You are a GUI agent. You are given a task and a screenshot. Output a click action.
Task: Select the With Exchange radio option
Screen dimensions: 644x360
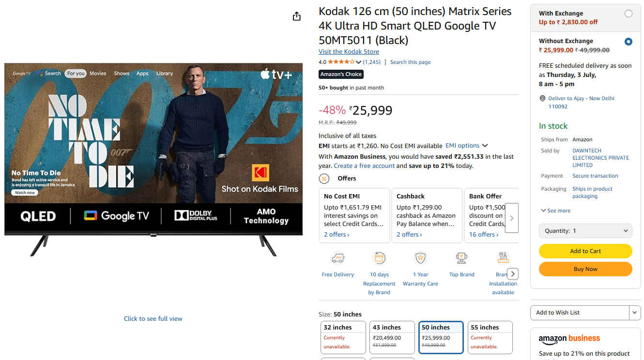coord(628,14)
